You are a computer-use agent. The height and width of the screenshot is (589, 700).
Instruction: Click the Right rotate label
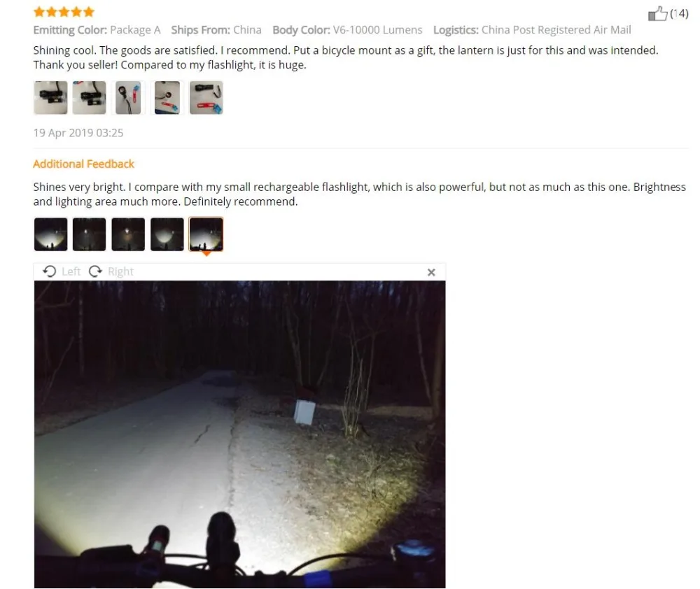pos(120,271)
